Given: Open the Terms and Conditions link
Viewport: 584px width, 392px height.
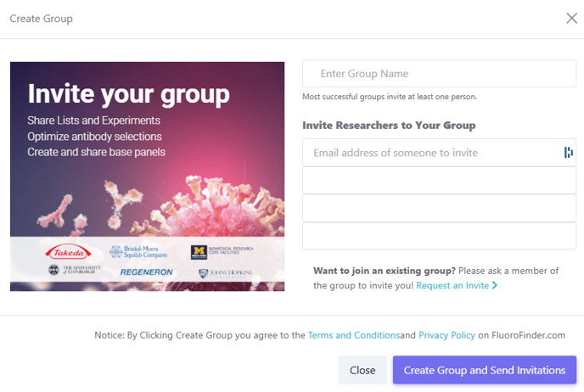Looking at the screenshot, I should pos(354,335).
